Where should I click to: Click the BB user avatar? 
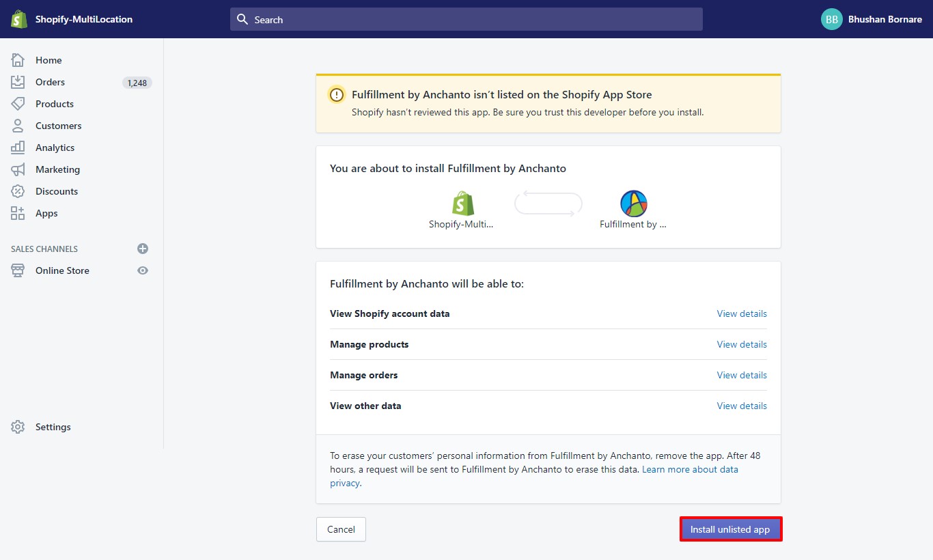831,19
